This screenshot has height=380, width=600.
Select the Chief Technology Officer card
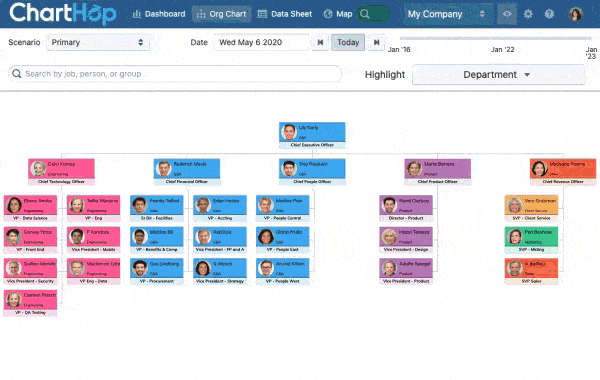point(61,172)
